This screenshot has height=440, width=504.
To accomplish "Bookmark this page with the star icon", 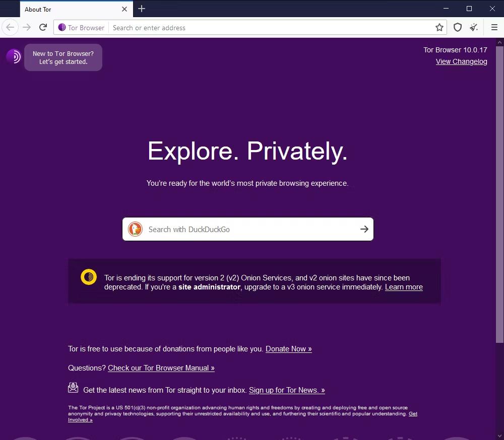I will coord(439,27).
